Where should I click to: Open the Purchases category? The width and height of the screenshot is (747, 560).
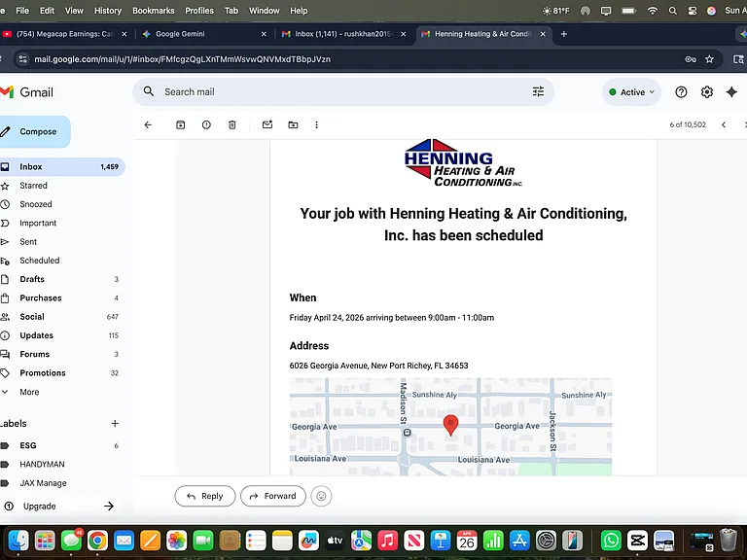(62, 298)
